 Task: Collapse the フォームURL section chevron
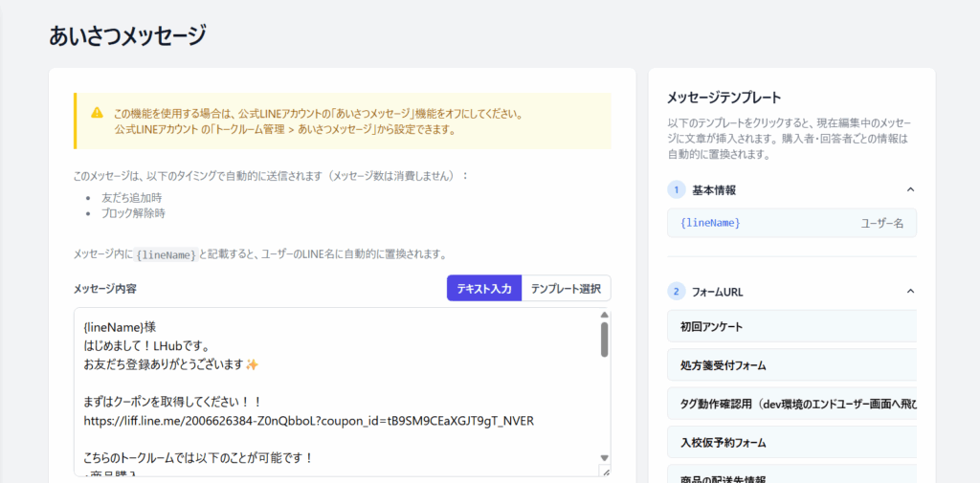[x=910, y=291]
